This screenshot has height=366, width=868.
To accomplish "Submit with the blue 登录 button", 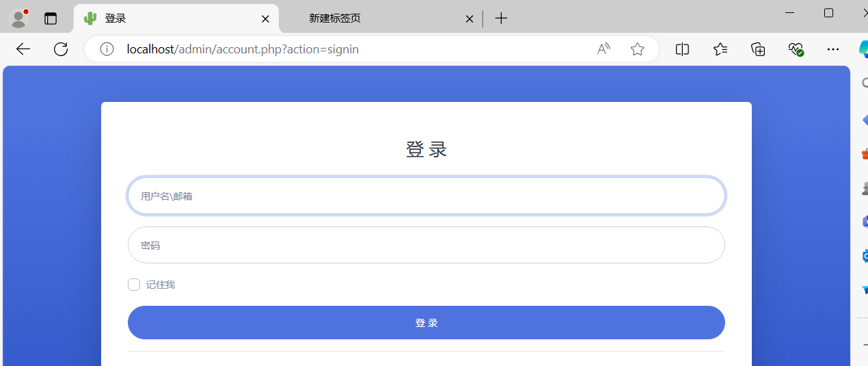I will 426,323.
